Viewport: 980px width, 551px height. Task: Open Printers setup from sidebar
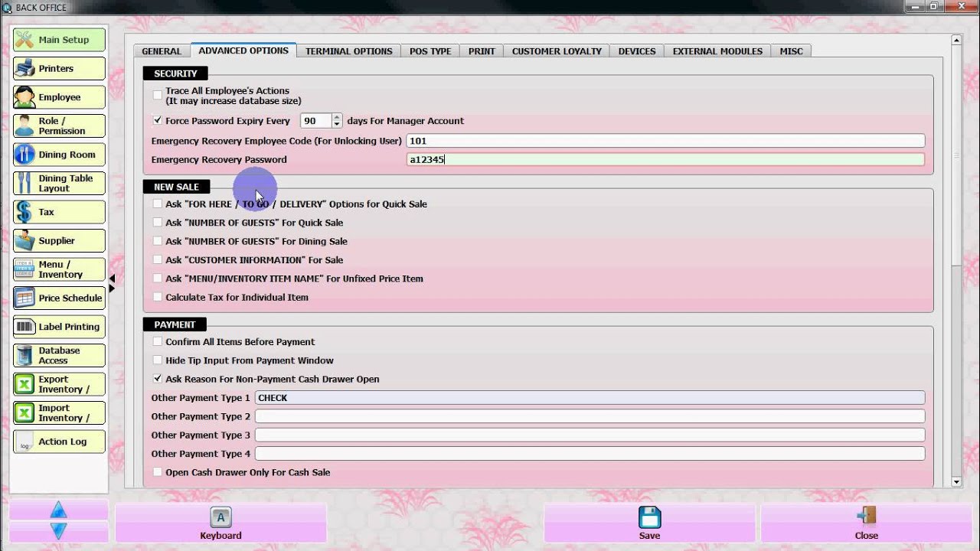[59, 69]
